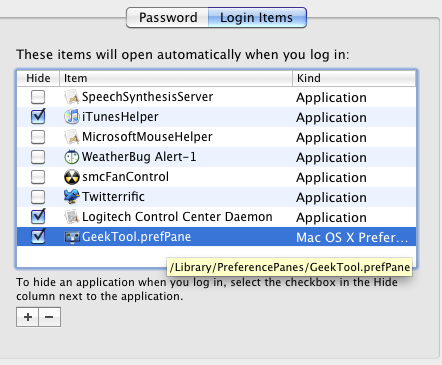Enable Hide checkbox for SpeechSynthesisServer
The image size is (442, 365).
[x=38, y=97]
